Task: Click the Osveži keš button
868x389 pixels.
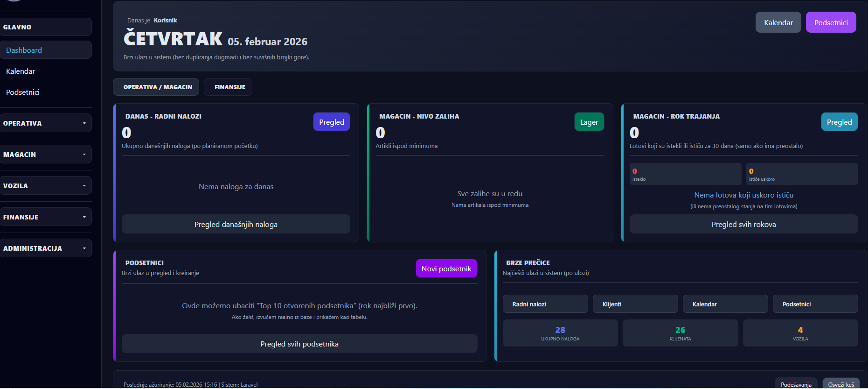Action: click(x=841, y=384)
